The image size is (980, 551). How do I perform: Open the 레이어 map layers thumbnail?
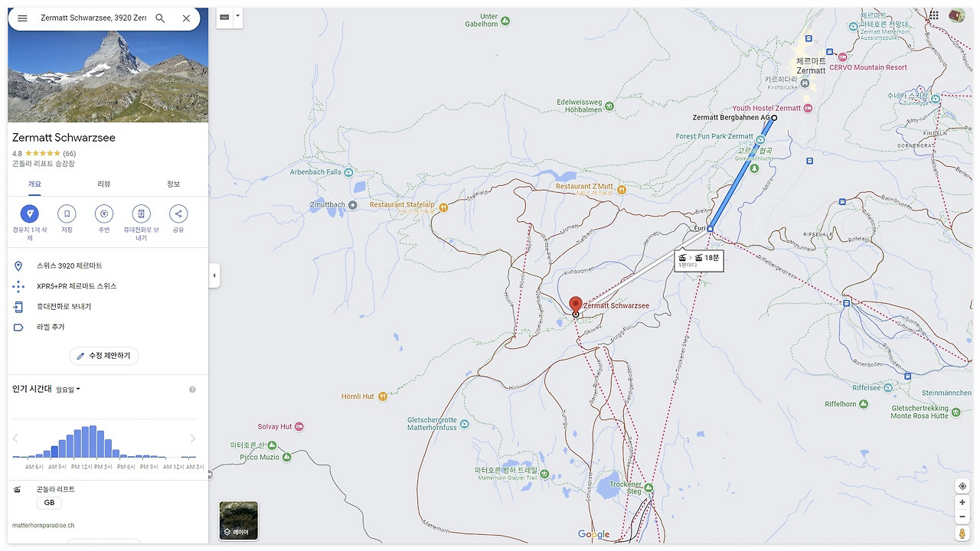[x=239, y=520]
